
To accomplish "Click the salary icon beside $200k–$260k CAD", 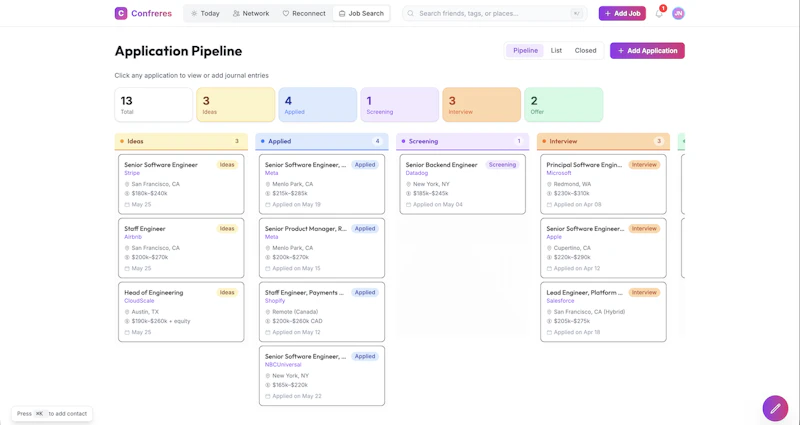I will tap(268, 321).
